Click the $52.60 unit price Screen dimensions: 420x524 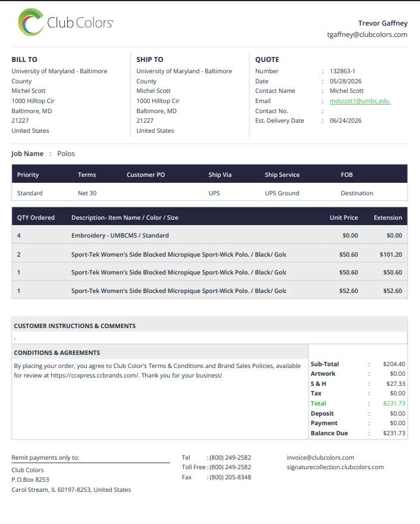(x=348, y=291)
